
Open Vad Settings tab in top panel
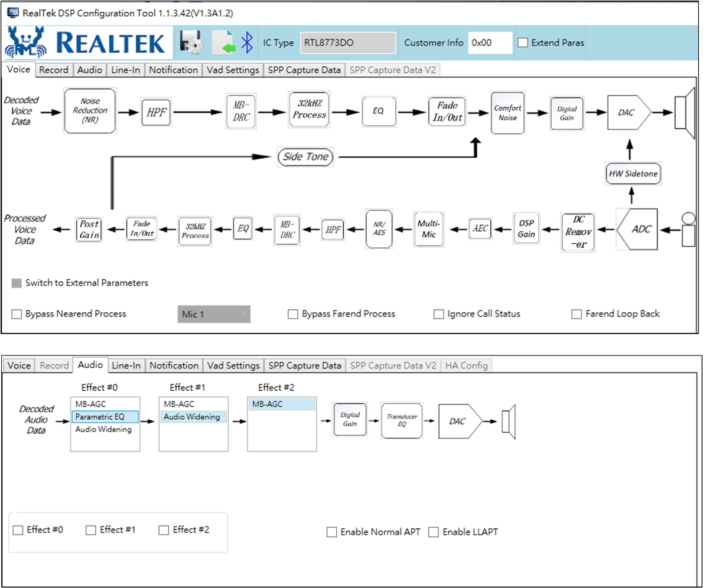(x=233, y=70)
